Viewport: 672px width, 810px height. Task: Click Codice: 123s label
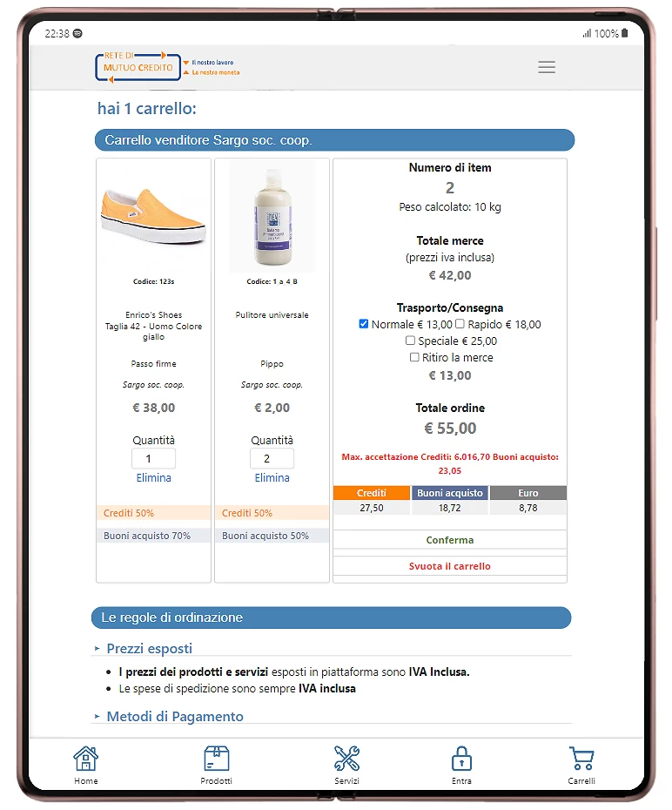[154, 281]
